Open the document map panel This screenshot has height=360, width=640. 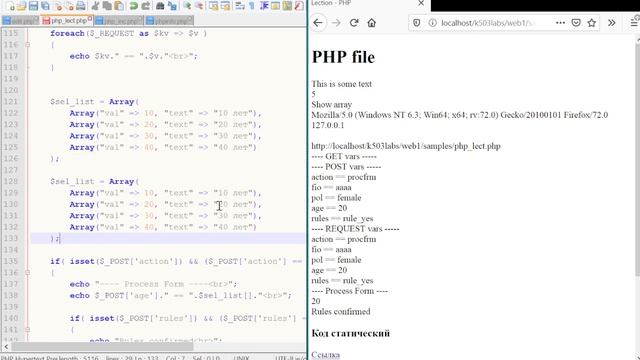tap(287, 6)
